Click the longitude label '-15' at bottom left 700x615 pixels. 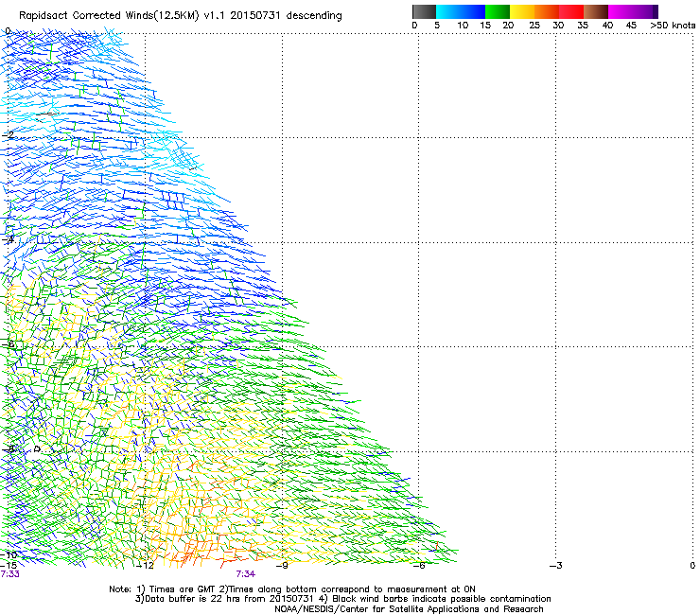click(x=9, y=566)
